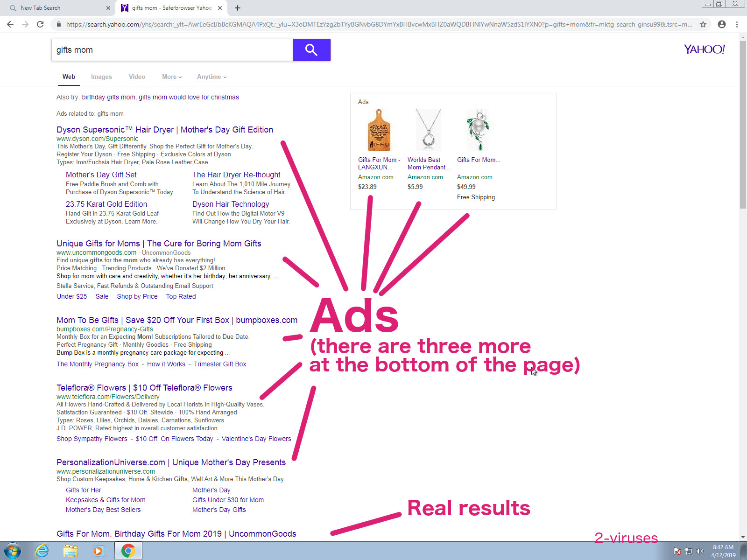Open Windows Media Player from the taskbar

coord(98,551)
